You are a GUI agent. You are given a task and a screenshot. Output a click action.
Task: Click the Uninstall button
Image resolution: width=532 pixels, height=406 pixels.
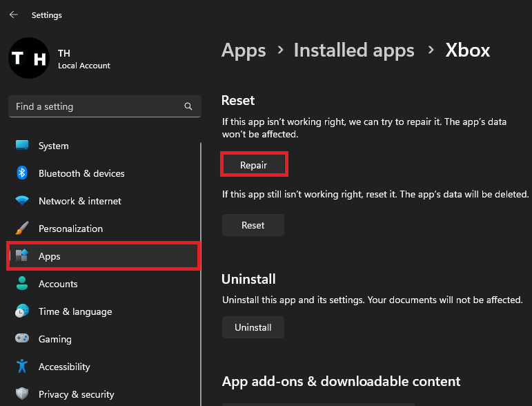[x=253, y=327]
